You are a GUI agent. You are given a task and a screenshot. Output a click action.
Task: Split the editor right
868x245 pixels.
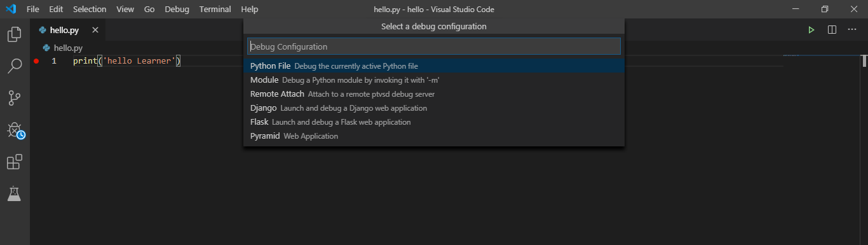click(832, 30)
